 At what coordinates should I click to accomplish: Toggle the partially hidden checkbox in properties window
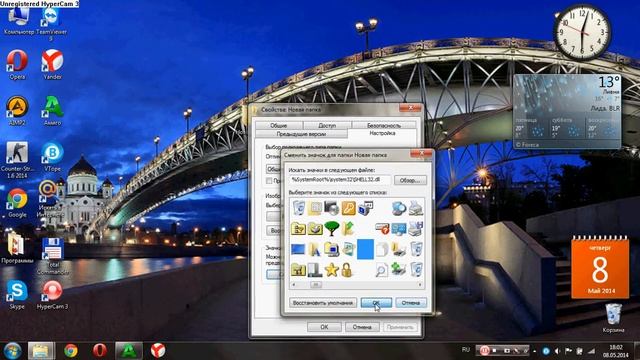pyautogui.click(x=269, y=180)
